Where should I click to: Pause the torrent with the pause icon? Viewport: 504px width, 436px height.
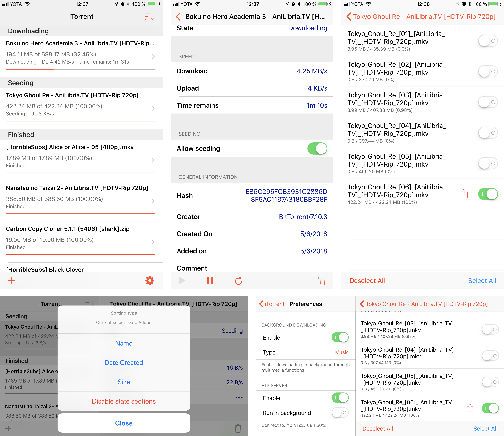click(210, 280)
